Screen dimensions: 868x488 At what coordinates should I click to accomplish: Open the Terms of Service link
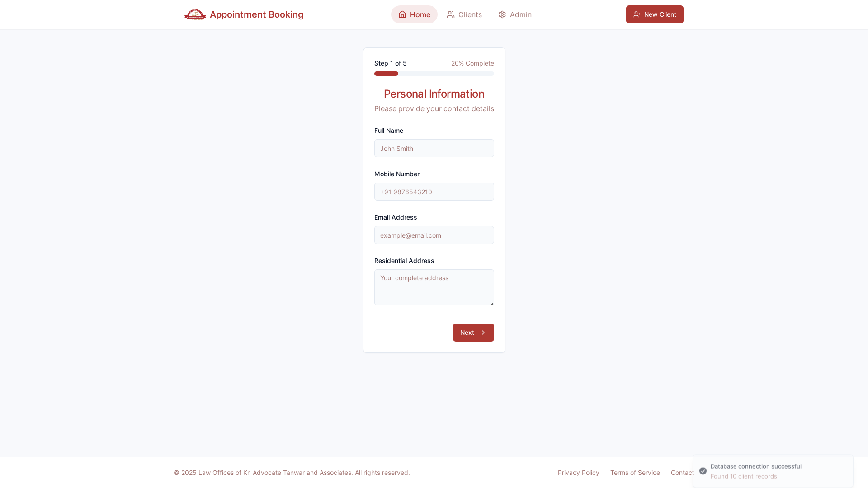coord(635,473)
